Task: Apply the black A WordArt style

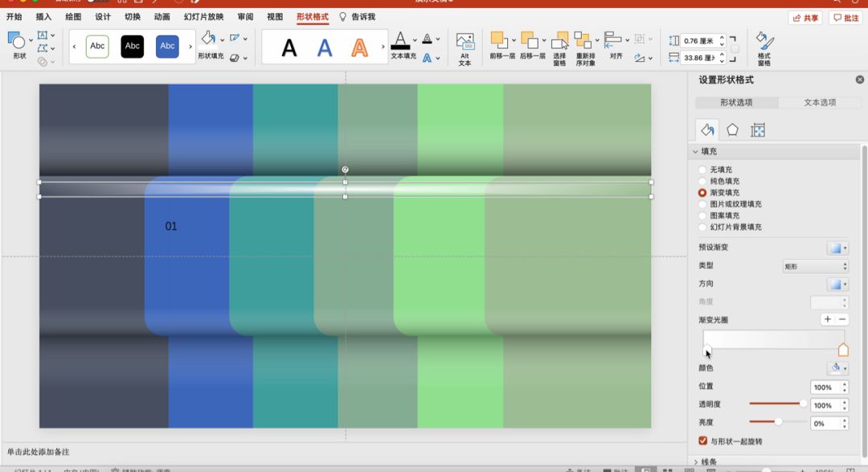Action: click(x=289, y=48)
